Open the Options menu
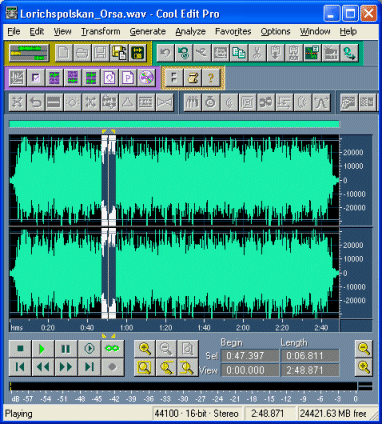382x424 pixels. tap(275, 32)
